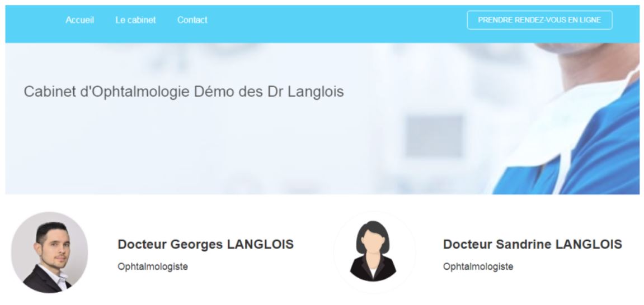Click the word LANGLOIS after Georges
The height and width of the screenshot is (305, 644).
(260, 244)
